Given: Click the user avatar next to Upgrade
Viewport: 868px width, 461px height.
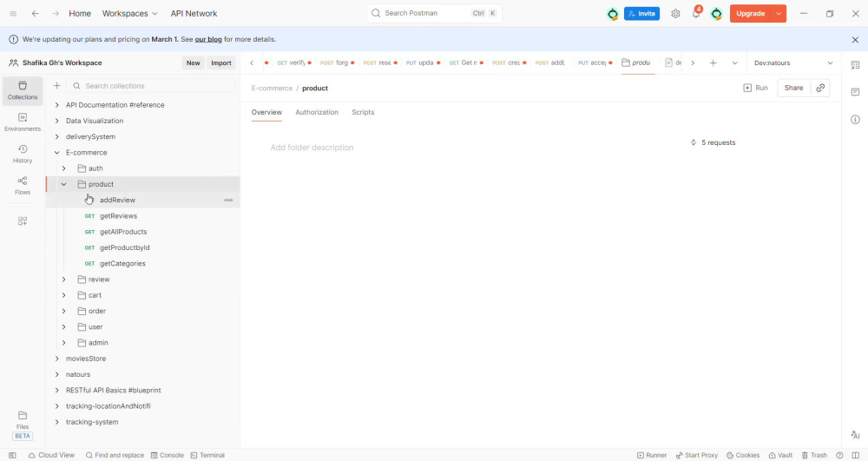Looking at the screenshot, I should [x=716, y=13].
